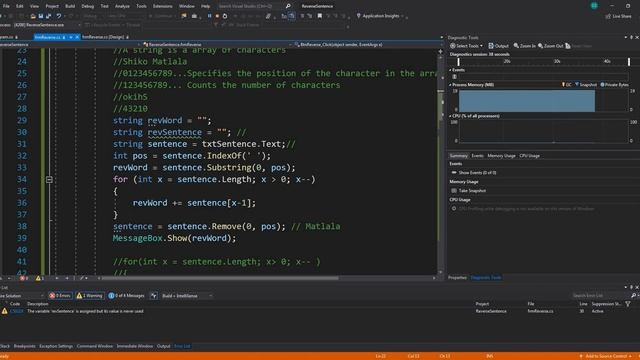Open the Debug menu
640x360 pixels.
(x=87, y=6)
